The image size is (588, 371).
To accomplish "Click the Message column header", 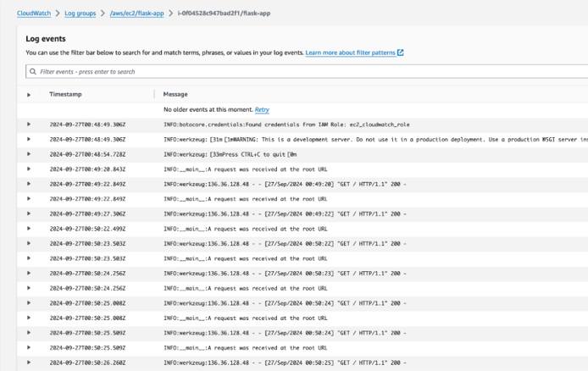I will [175, 94].
